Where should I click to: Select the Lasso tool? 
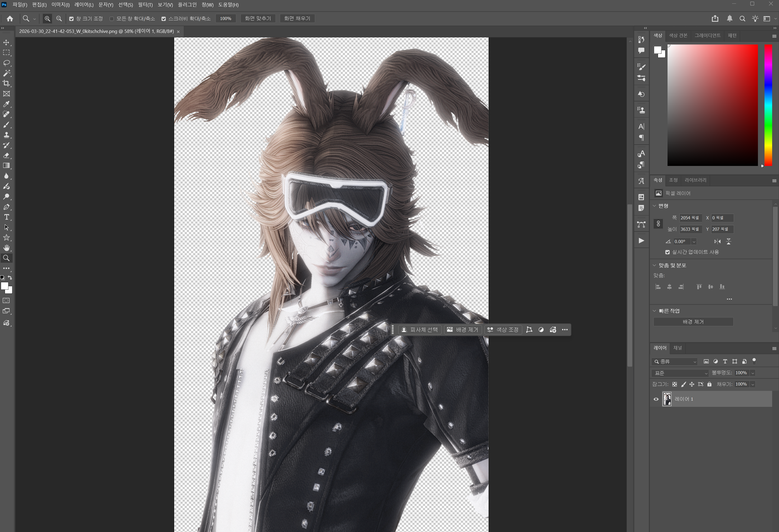6,63
